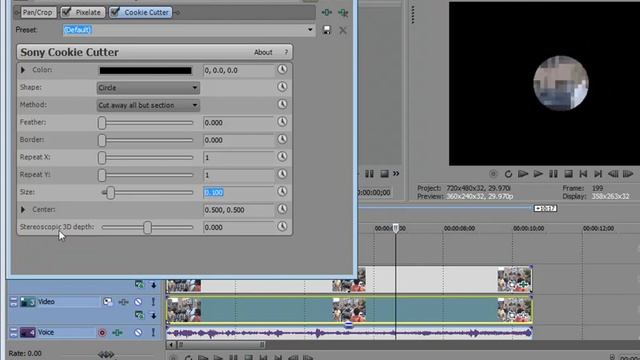
Task: Animate the Stereoscopic 3D depth parameter
Action: tap(282, 227)
